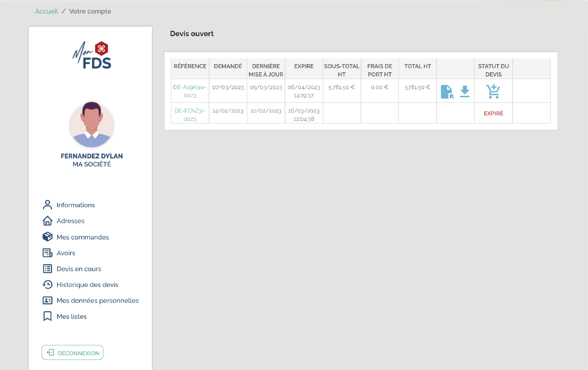Image resolution: width=588 pixels, height=370 pixels.
Task: Click the logout arrow icon in Déconnexion
Action: pos(50,353)
